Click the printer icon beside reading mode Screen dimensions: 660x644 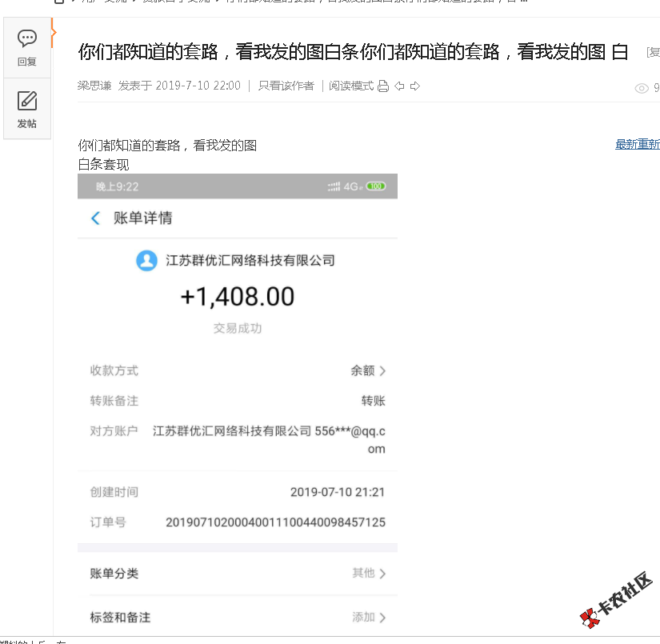click(383, 86)
